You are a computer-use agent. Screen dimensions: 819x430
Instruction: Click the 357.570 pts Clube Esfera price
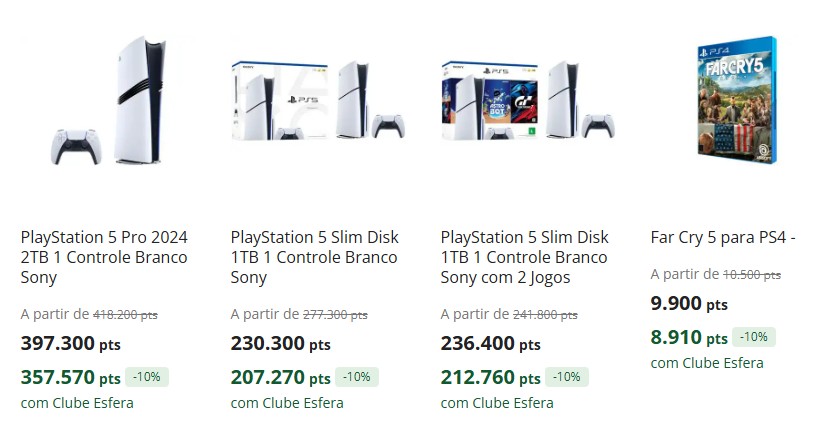coord(70,378)
